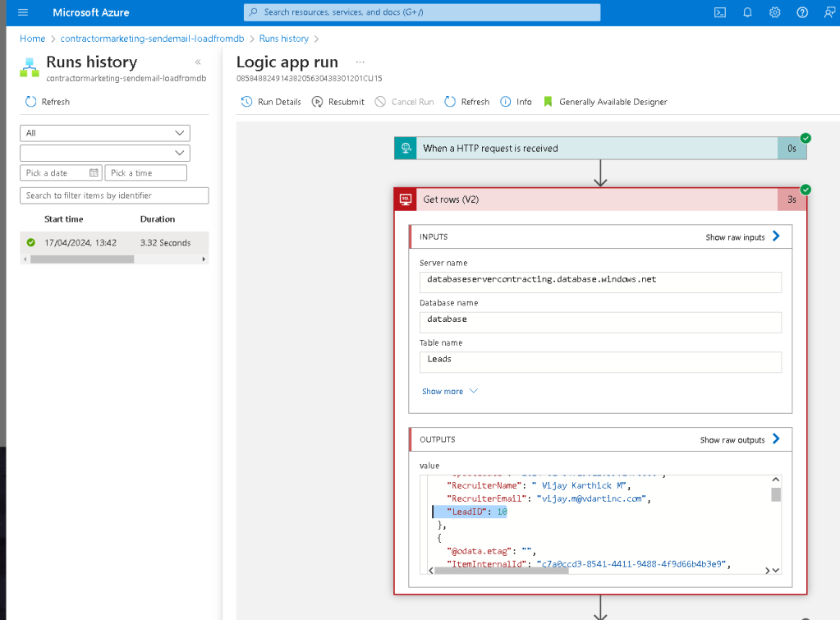
Task: Open the feedback icon in top bar
Action: [829, 12]
